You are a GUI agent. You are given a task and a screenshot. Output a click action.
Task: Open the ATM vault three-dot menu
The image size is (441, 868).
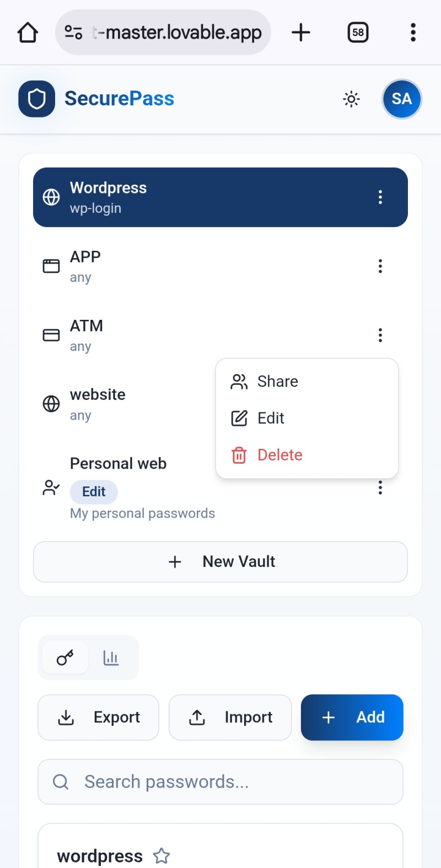click(x=380, y=335)
